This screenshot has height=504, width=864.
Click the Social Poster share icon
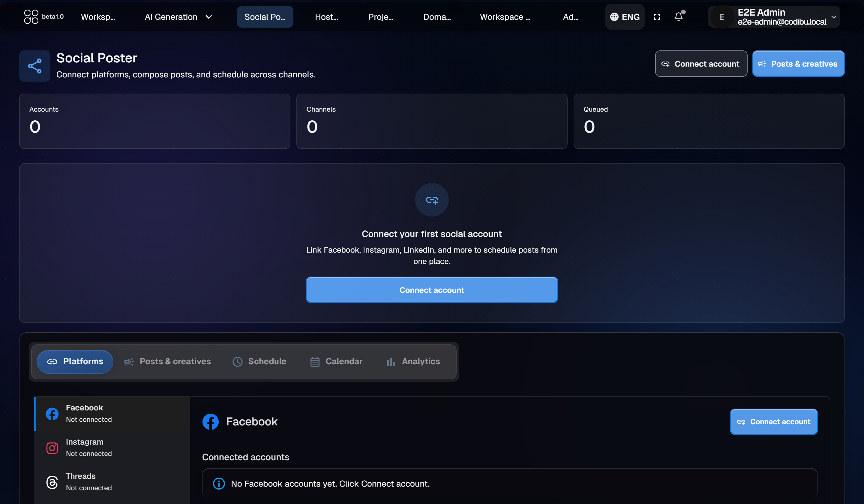click(x=34, y=66)
